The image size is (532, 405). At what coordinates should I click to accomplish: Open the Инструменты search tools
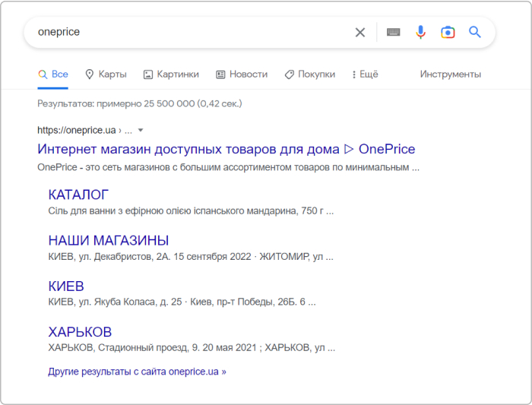click(x=450, y=74)
